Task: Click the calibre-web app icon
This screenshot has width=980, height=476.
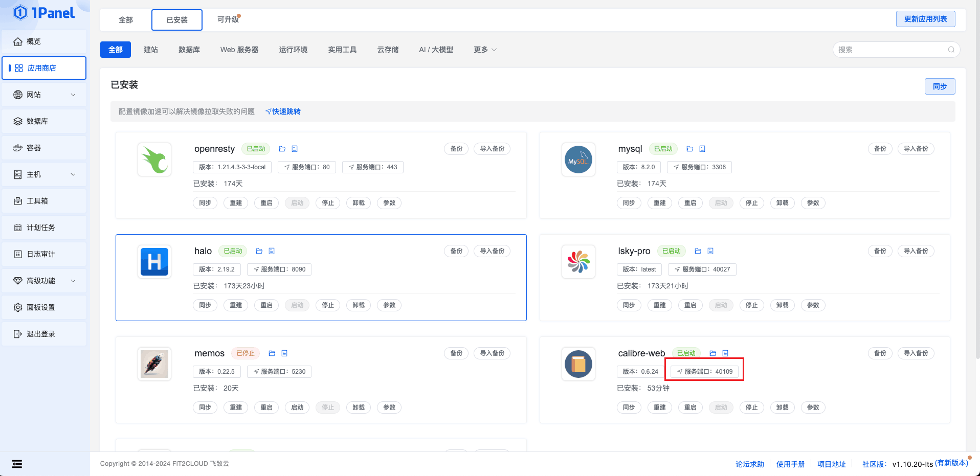Action: click(578, 364)
